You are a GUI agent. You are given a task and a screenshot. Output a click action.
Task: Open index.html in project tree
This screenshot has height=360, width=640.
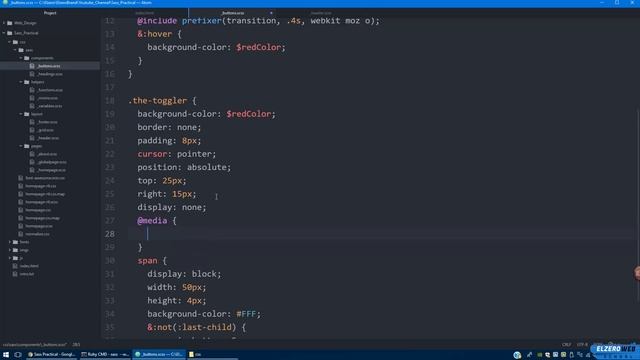click(29, 266)
